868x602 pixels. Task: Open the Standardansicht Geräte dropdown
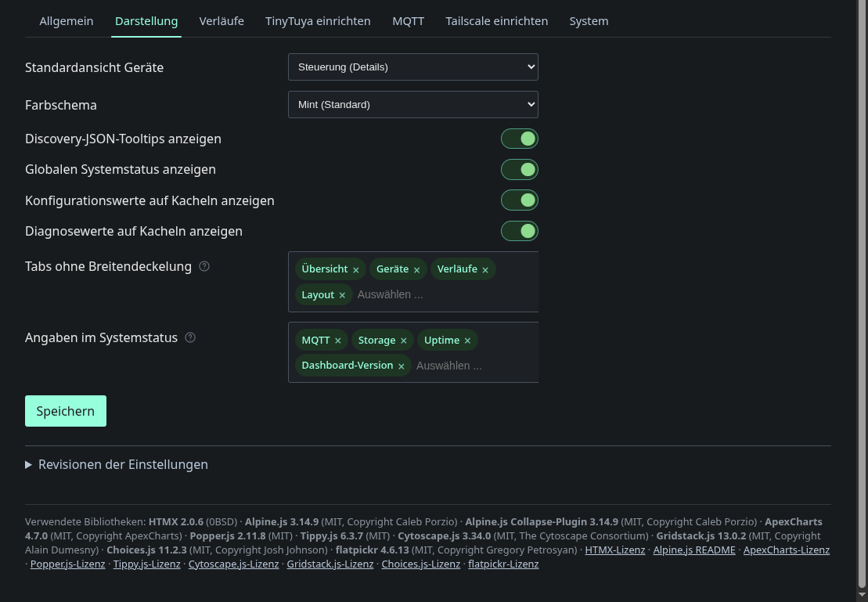click(413, 67)
